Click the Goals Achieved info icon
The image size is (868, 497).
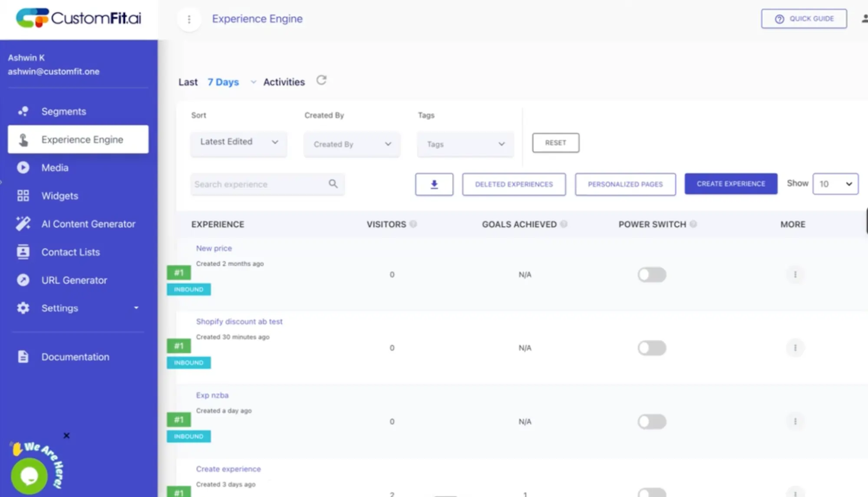pyautogui.click(x=564, y=224)
